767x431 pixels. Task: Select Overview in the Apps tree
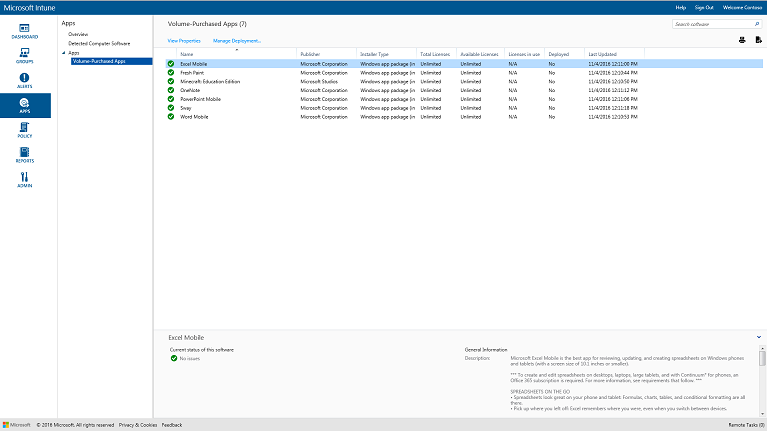click(79, 34)
